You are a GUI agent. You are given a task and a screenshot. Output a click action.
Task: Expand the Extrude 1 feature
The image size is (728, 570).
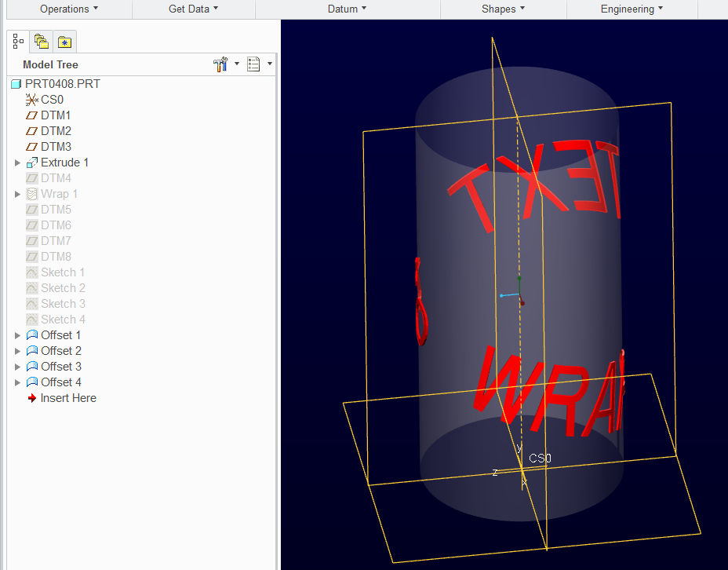(17, 163)
